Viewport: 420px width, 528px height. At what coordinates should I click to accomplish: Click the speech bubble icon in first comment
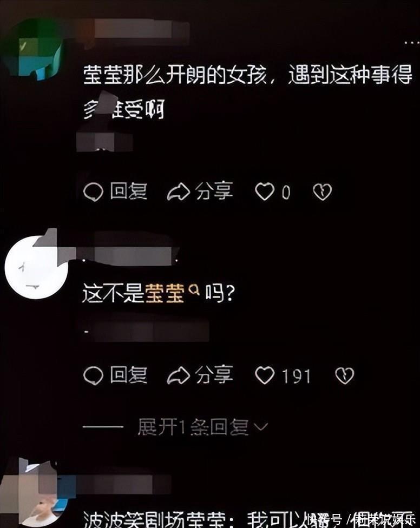pyautogui.click(x=93, y=192)
